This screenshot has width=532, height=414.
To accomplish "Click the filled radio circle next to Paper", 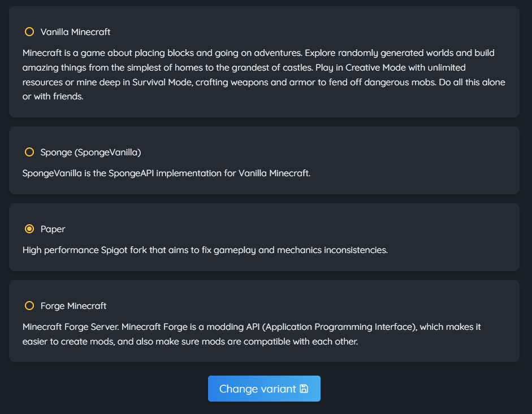I will 29,229.
